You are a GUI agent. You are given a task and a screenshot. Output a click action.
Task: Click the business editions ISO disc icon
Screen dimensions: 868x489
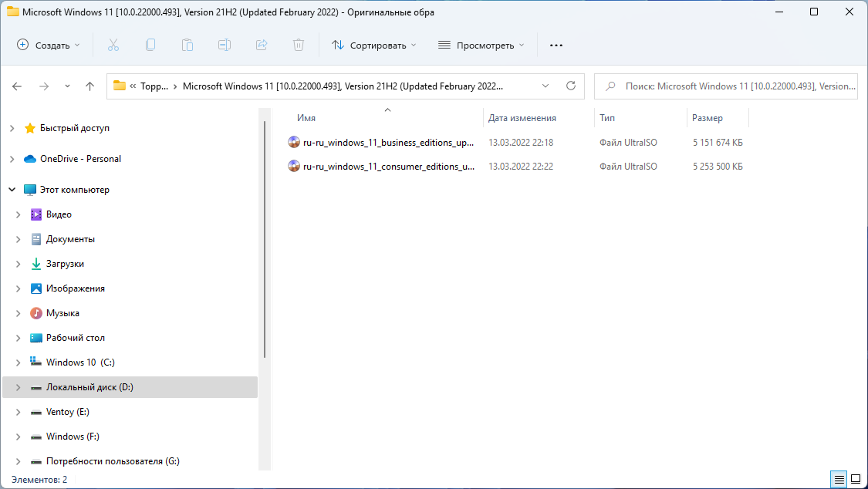pos(294,142)
